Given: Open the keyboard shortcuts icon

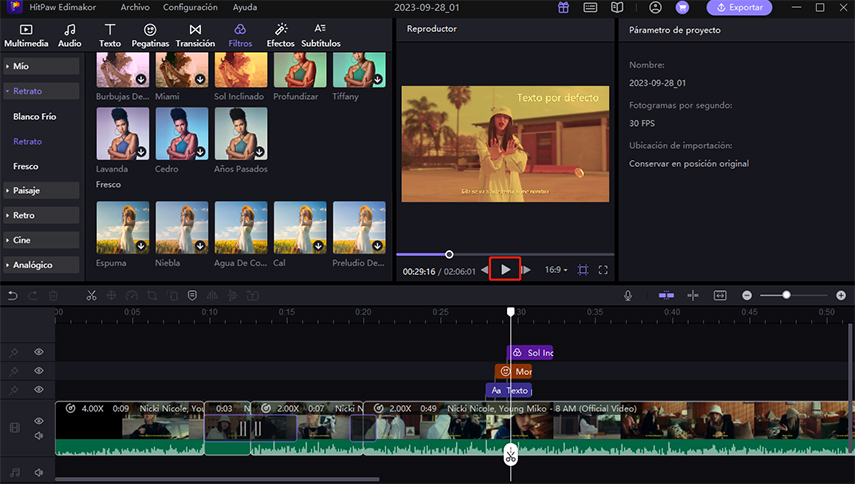Looking at the screenshot, I should coord(590,8).
